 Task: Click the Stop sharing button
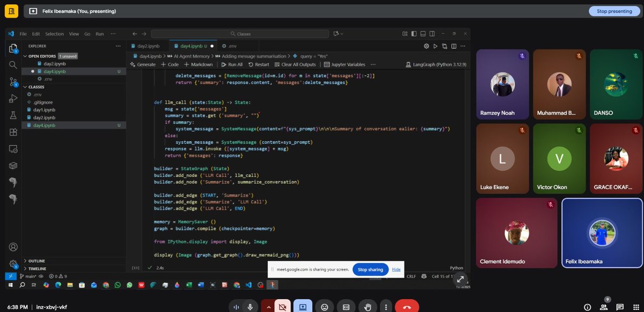click(370, 270)
